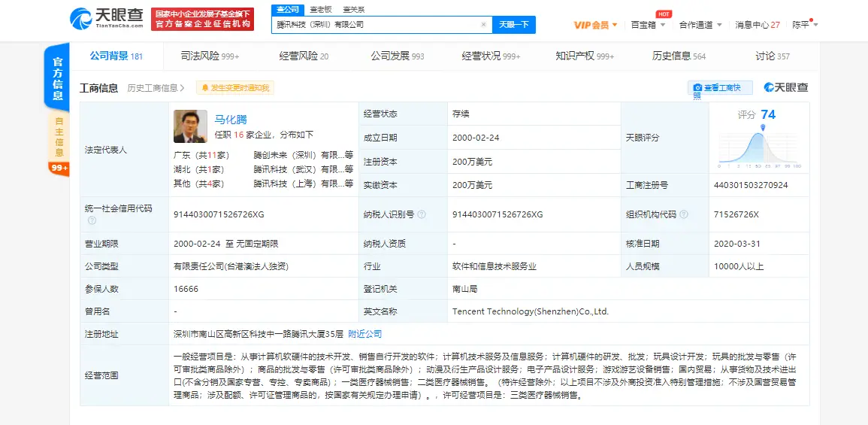Click help icon next to 纳税人识别号
This screenshot has width=868, height=425.
[x=422, y=214]
